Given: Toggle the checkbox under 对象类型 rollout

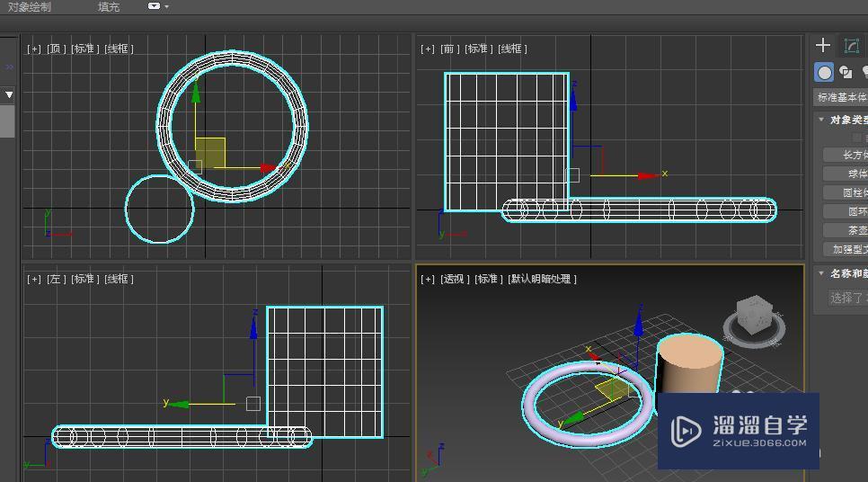Looking at the screenshot, I should point(857,138).
